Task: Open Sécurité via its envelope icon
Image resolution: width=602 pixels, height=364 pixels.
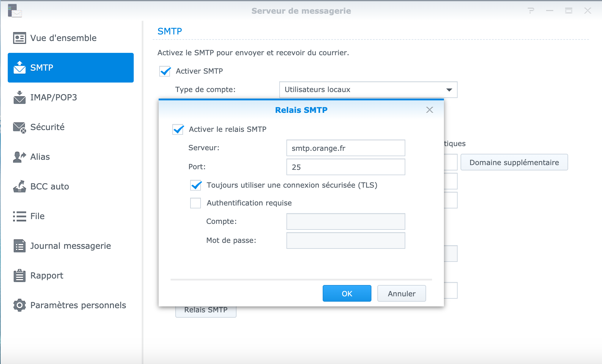Action: [x=20, y=127]
